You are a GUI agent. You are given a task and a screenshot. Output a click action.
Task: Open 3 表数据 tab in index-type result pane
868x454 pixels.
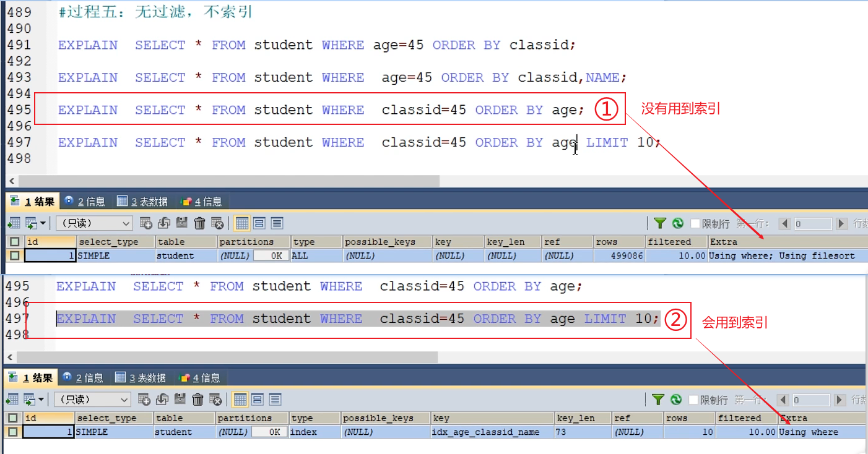coord(141,378)
